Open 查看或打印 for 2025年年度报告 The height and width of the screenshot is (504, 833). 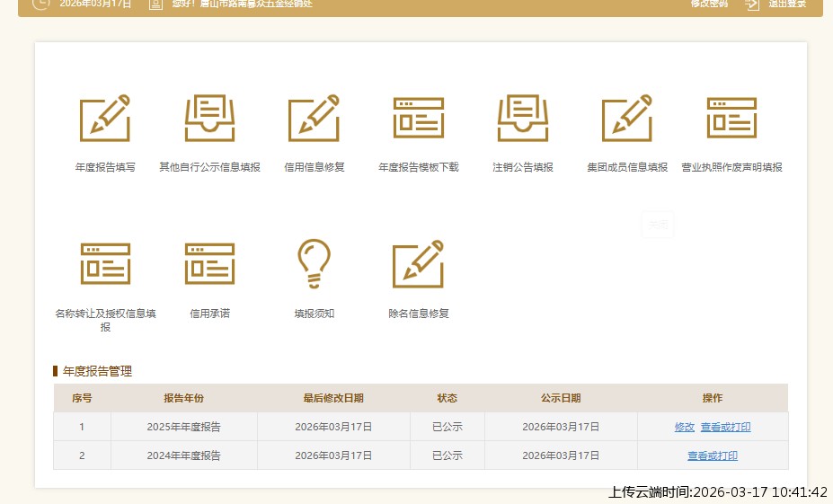(726, 427)
